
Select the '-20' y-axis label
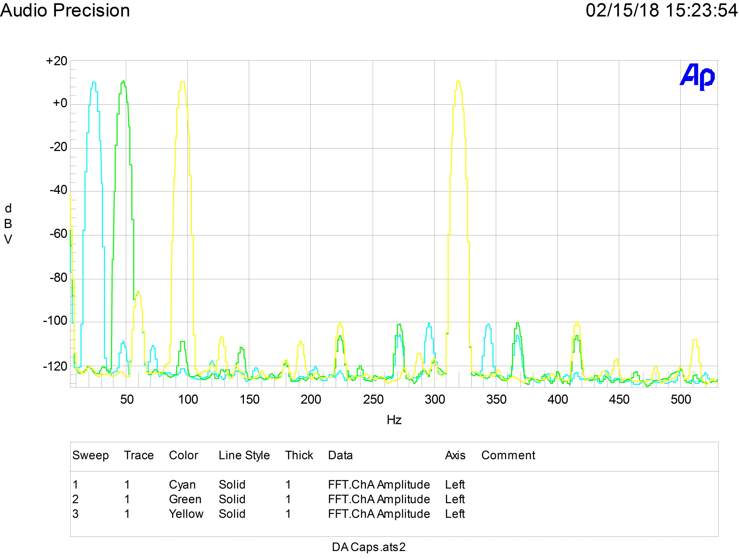(58, 147)
